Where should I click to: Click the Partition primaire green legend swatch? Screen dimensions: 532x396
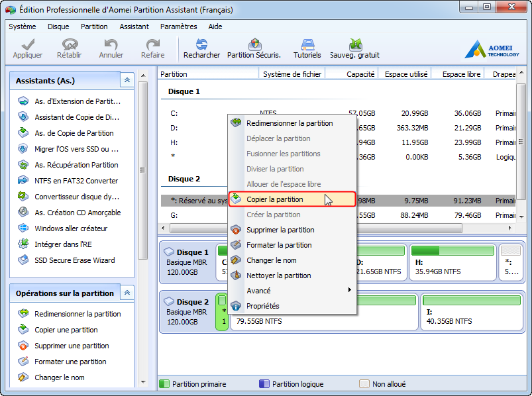tap(164, 384)
